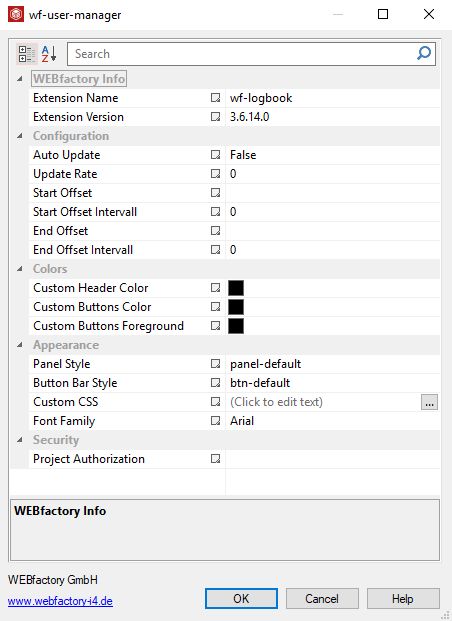Collapse the Security category
The image size is (452, 621).
pos(20,440)
